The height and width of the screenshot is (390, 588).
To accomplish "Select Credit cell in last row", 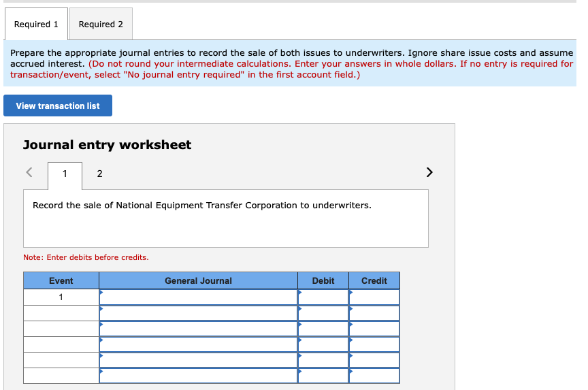I will tap(374, 376).
